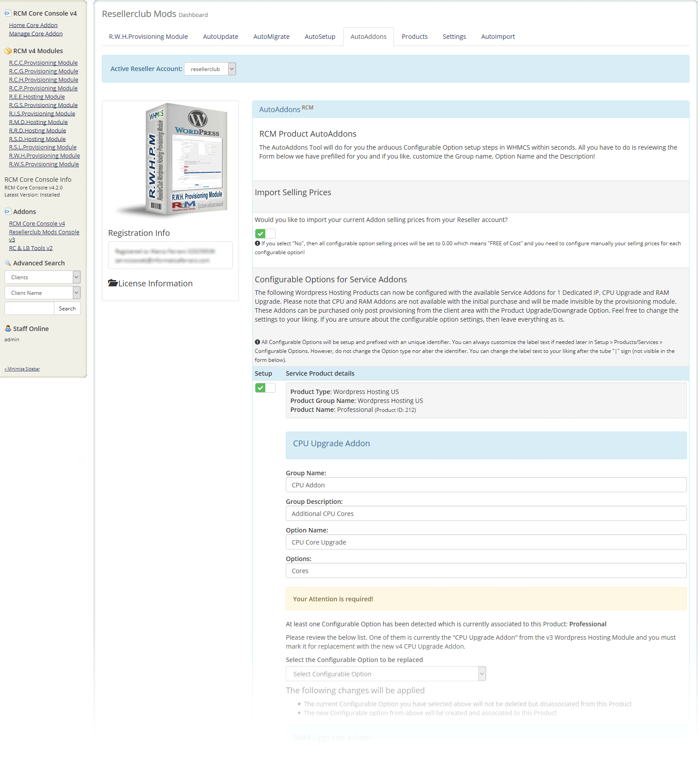Open R.M.D.Hosting Module link
This screenshot has height=784, width=698.
pyautogui.click(x=38, y=122)
